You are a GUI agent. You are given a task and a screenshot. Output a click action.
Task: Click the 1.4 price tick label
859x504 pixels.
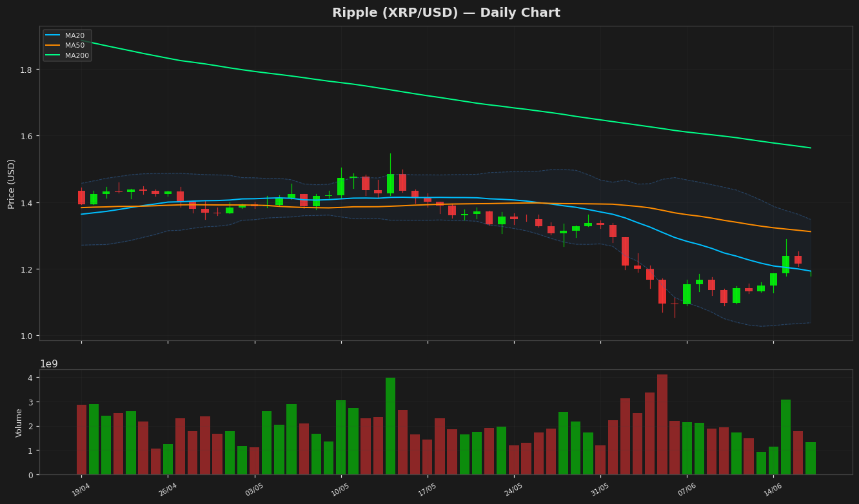point(28,203)
